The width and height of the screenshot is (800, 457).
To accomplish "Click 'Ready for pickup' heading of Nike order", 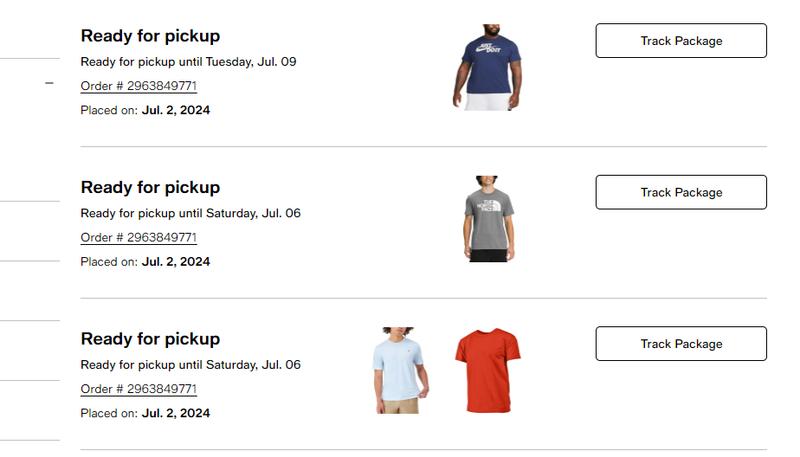I will point(150,36).
